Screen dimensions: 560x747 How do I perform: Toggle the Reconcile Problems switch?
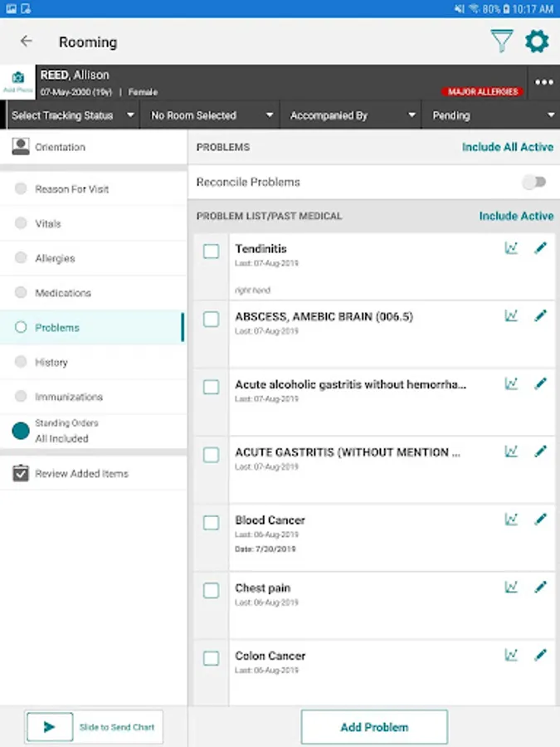[535, 182]
